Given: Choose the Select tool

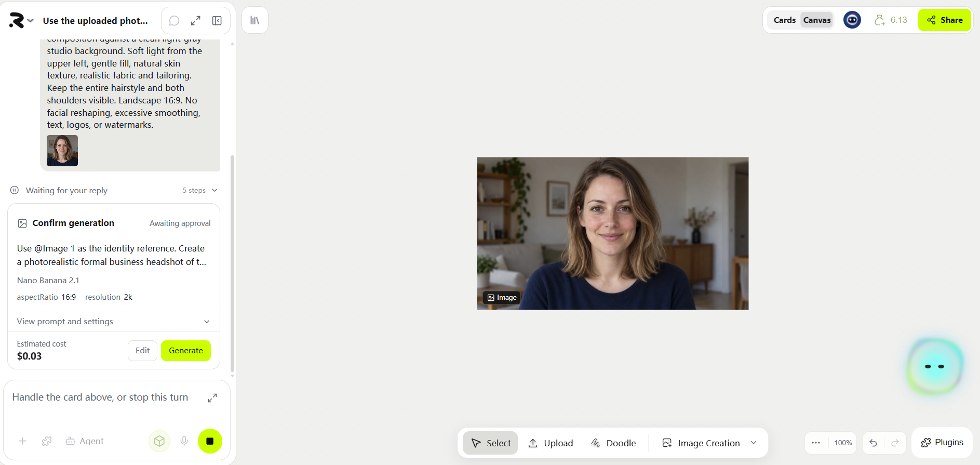Looking at the screenshot, I should click(x=490, y=443).
